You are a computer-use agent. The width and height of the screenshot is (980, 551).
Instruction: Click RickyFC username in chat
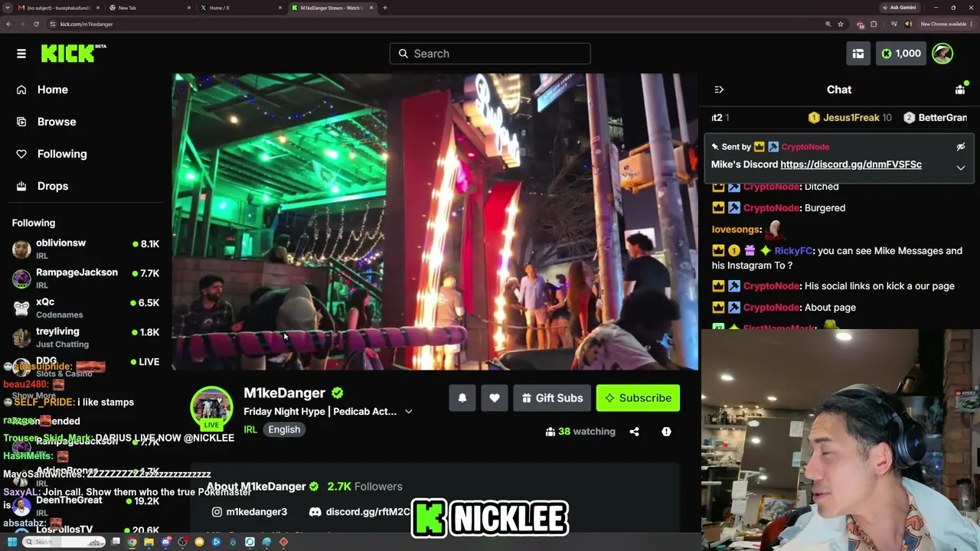792,250
